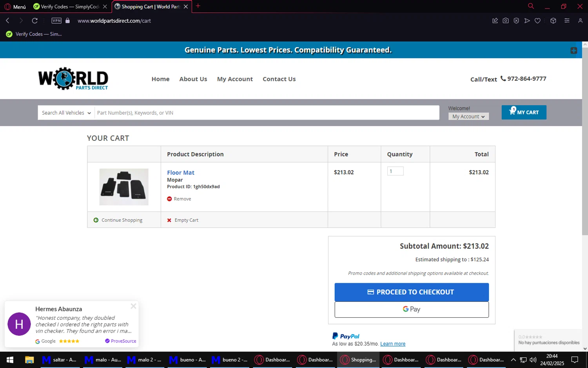Screen dimensions: 588x368
Task: Click the edit page pencil icon
Action: coord(495,20)
